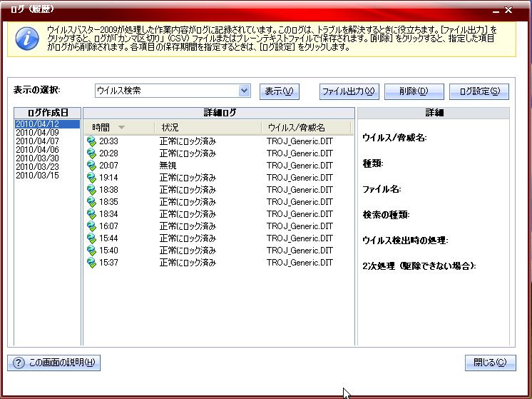Screen dimensions: 532x399
Task: Click the status icon on the 15:44 log row
Action: [x=91, y=238]
